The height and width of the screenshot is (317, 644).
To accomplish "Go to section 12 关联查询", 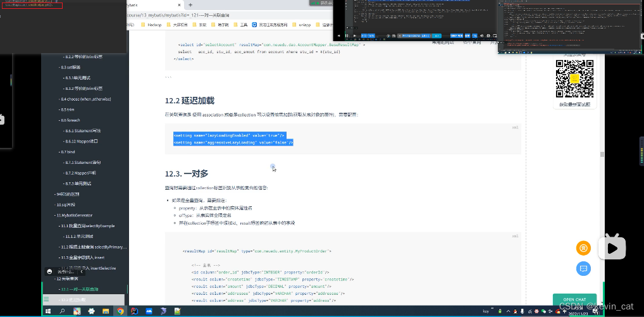I will click(66, 278).
